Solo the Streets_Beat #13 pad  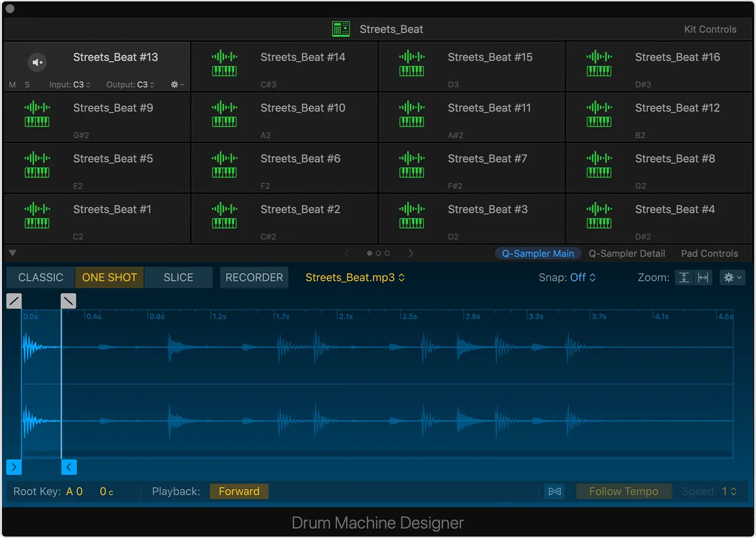(27, 85)
